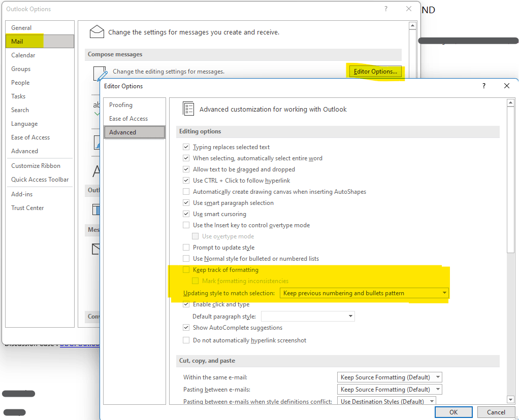This screenshot has width=519, height=420.
Task: Open Default paragraph style dropdown
Action: (x=308, y=317)
